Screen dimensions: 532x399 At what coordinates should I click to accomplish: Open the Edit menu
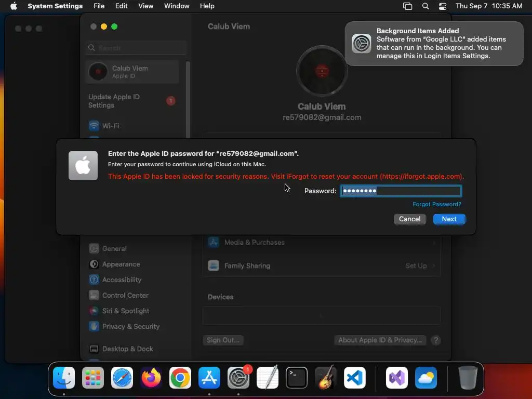click(121, 6)
